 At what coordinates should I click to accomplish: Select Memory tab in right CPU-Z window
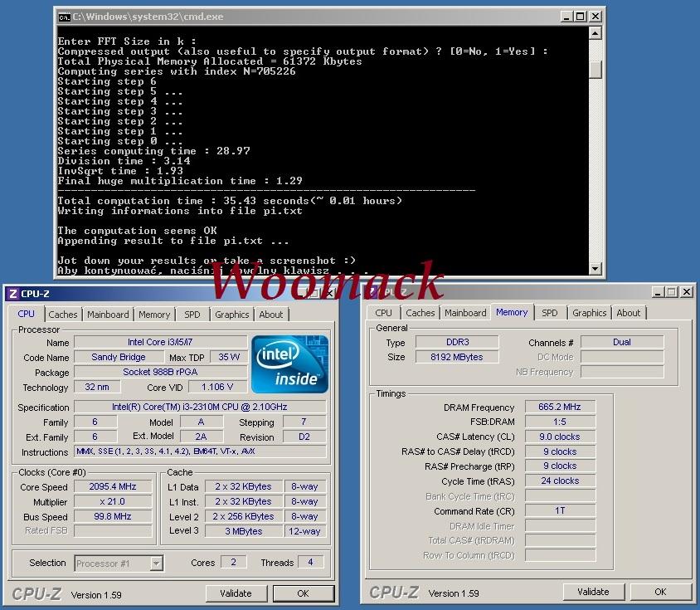512,312
